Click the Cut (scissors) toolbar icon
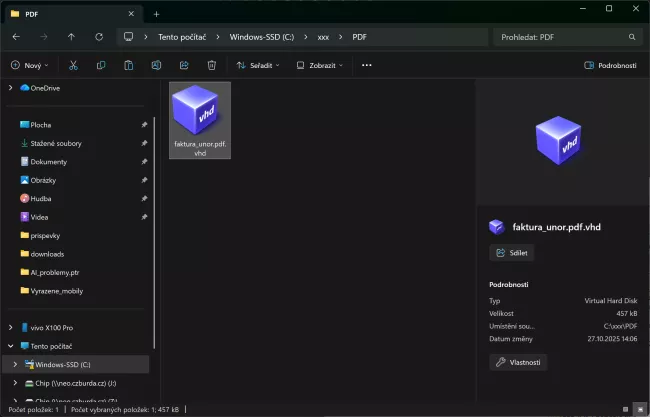The width and height of the screenshot is (650, 417). pos(74,65)
